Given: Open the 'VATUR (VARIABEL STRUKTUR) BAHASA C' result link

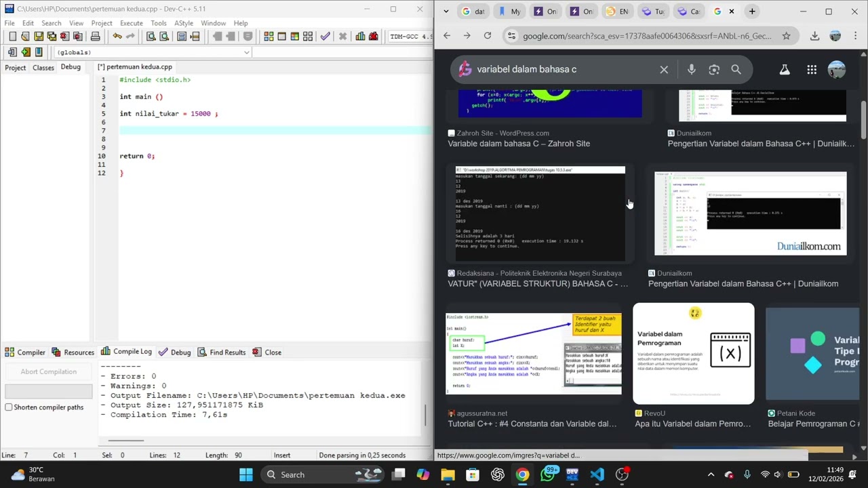Looking at the screenshot, I should pos(538,284).
